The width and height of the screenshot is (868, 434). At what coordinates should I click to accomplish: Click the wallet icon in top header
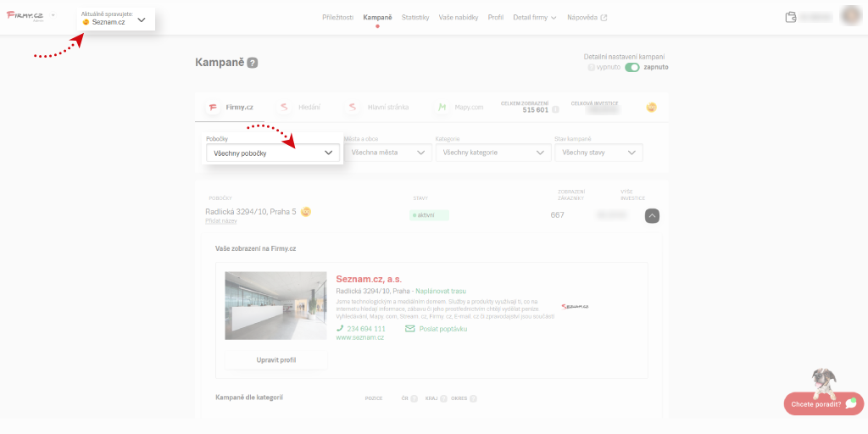(x=791, y=17)
